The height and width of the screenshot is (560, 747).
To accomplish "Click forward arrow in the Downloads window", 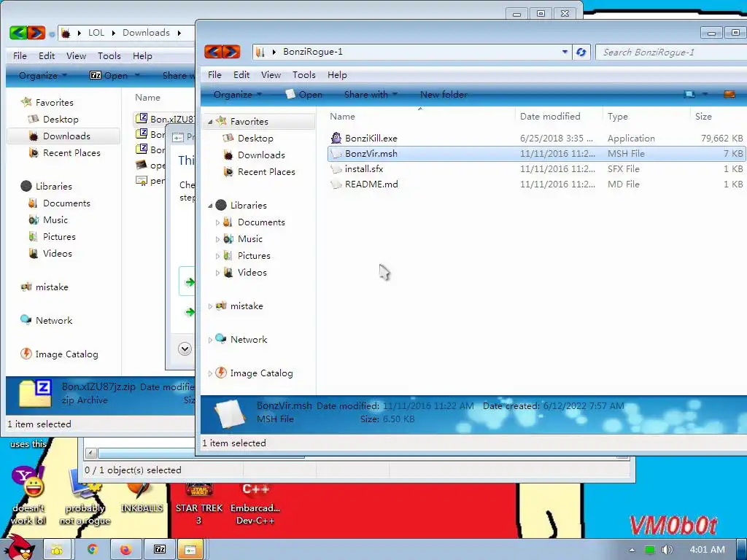I will (36, 33).
